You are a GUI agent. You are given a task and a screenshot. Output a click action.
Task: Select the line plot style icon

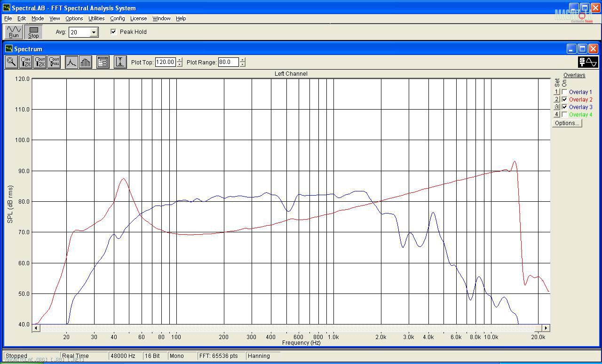[x=71, y=62]
